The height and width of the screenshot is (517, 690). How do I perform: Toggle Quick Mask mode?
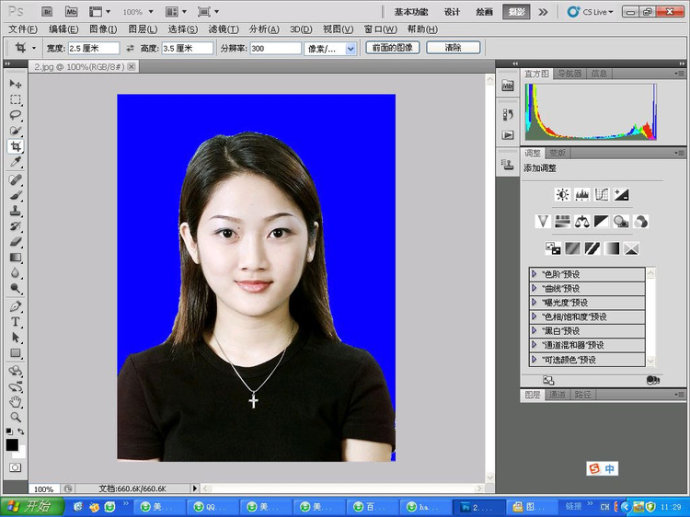tap(16, 467)
